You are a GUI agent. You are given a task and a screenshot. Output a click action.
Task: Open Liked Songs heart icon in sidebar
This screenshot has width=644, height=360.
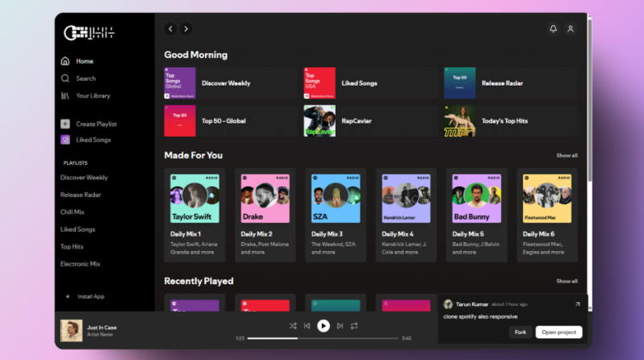tap(65, 140)
